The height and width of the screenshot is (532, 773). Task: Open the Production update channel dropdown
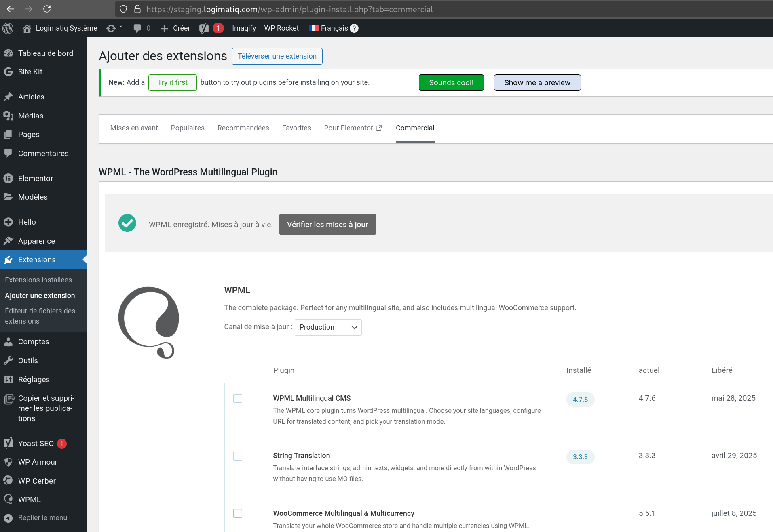pos(328,327)
